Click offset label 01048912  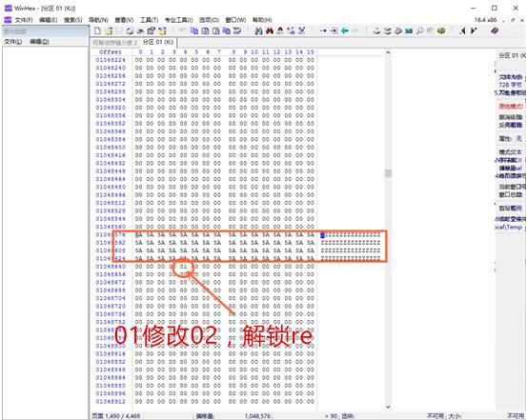click(x=111, y=402)
